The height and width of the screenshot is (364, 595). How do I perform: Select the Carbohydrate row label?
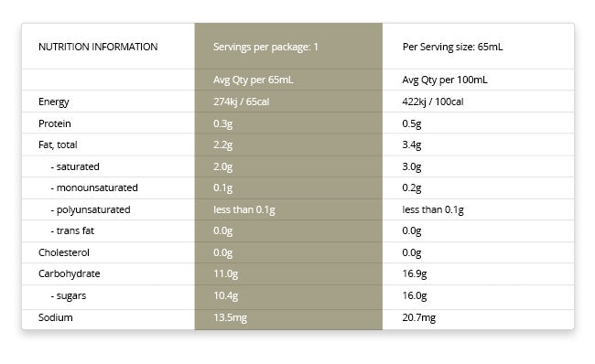tap(69, 274)
